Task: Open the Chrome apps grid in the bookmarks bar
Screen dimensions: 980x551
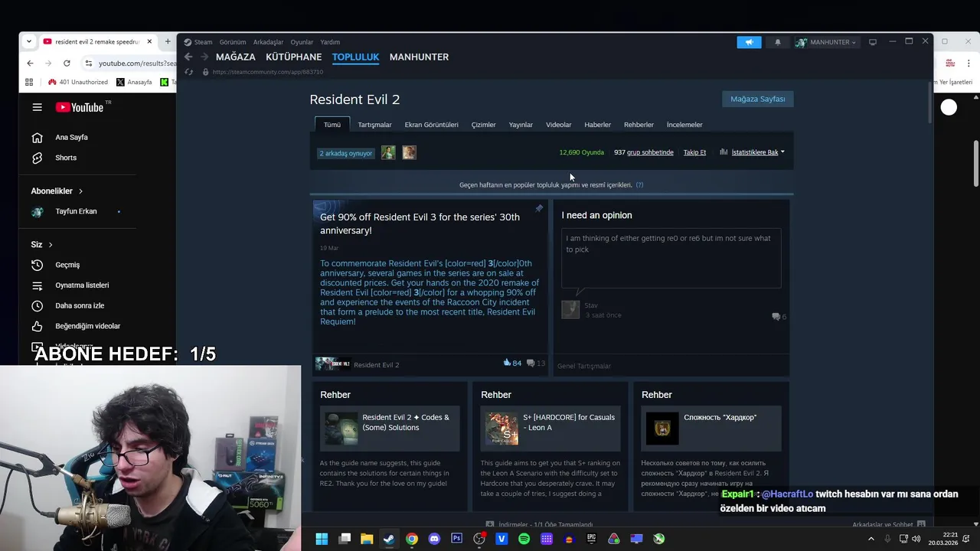Action: pos(29,82)
